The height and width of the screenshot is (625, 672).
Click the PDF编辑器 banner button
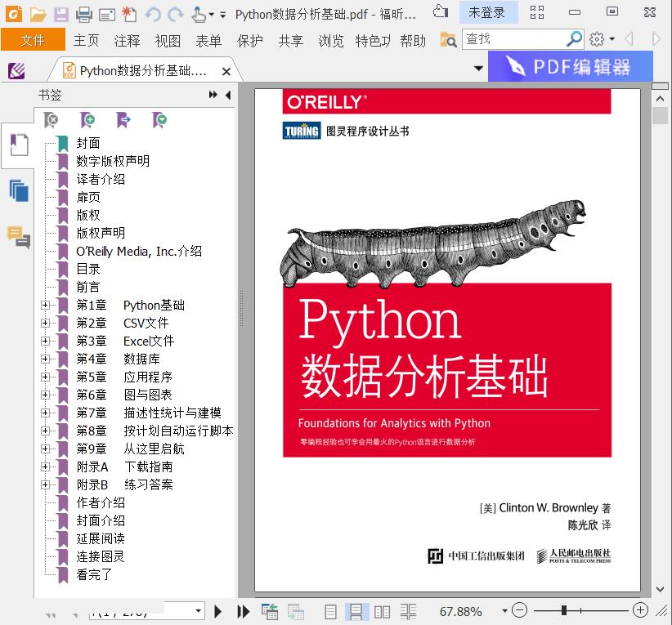point(571,66)
